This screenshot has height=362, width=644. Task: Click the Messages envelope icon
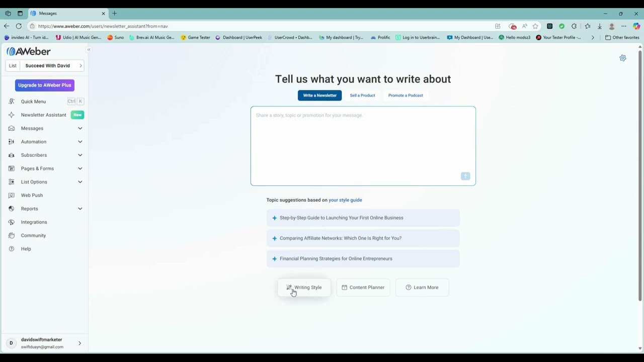click(x=11, y=128)
